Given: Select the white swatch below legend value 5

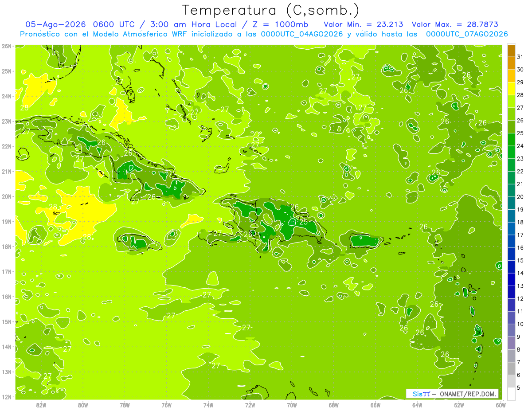Looking at the screenshot, I should [x=511, y=394].
